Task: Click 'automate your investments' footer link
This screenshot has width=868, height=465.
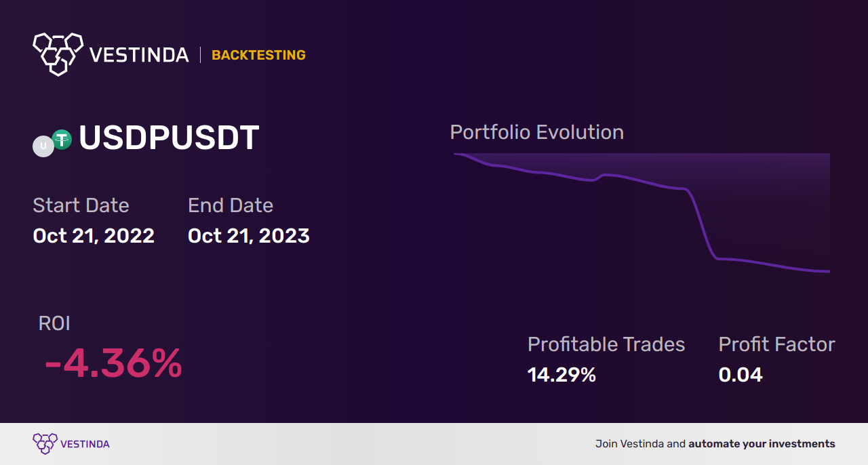Action: (x=762, y=445)
